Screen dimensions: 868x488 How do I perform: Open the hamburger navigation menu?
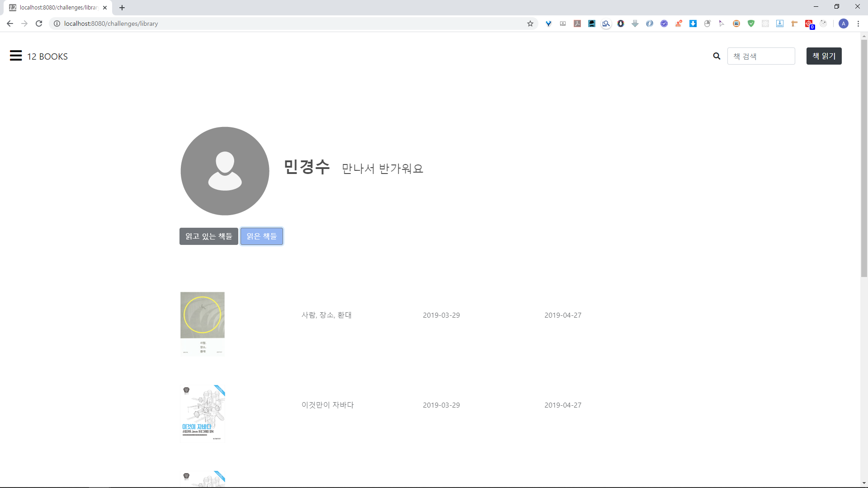point(16,56)
